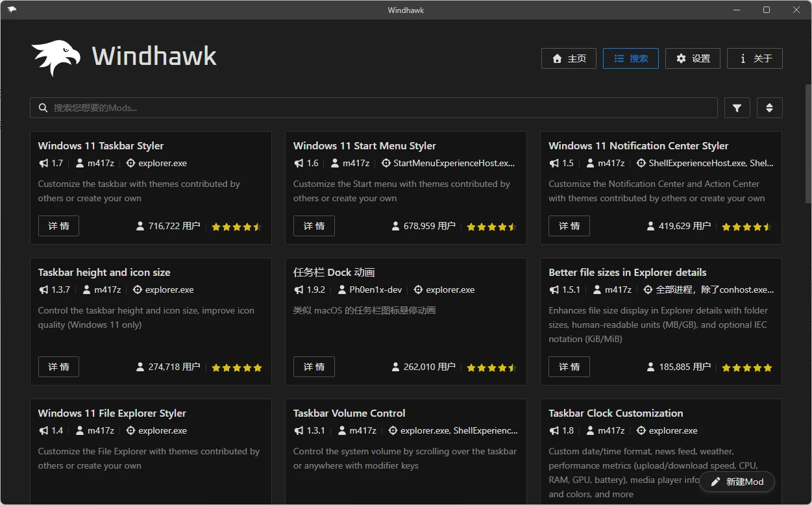812x505 pixels.
Task: Click pencil icon on 新建Mod button
Action: click(x=715, y=482)
